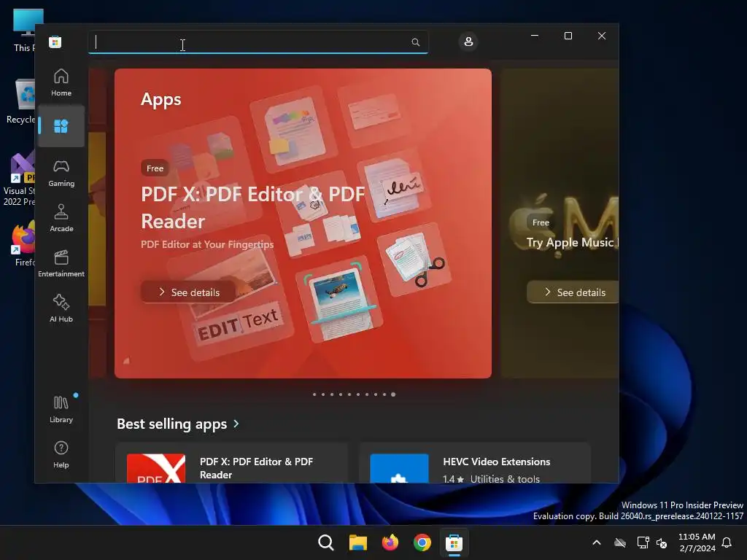The height and width of the screenshot is (560, 747).
Task: Open the Entertainment section
Action: (x=61, y=263)
